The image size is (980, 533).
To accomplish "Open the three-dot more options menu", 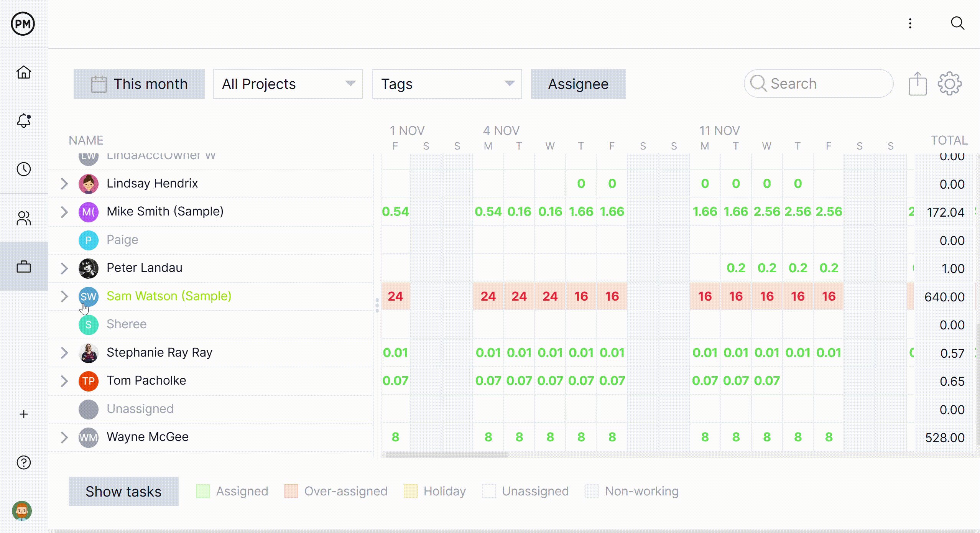I will 910,24.
